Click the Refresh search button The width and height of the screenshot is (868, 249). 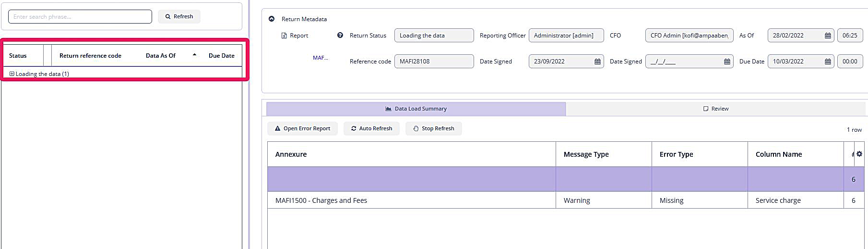179,16
